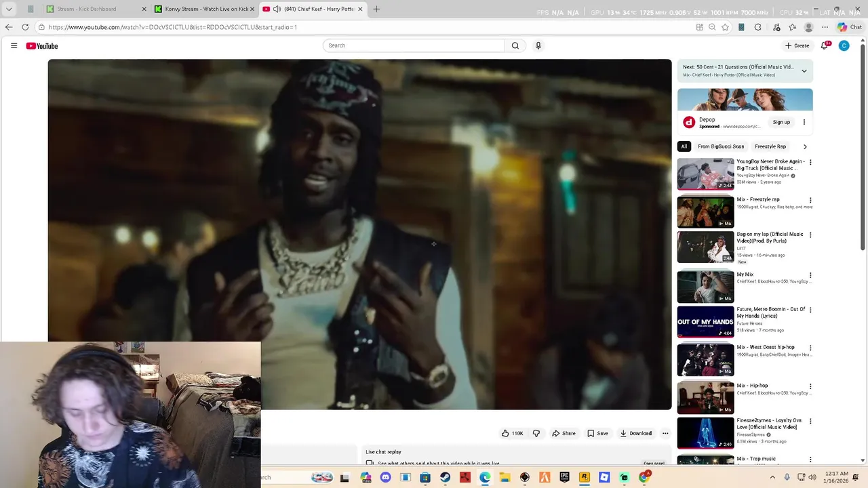Open Steam from the taskbar
This screenshot has width=868, height=488.
[445, 477]
